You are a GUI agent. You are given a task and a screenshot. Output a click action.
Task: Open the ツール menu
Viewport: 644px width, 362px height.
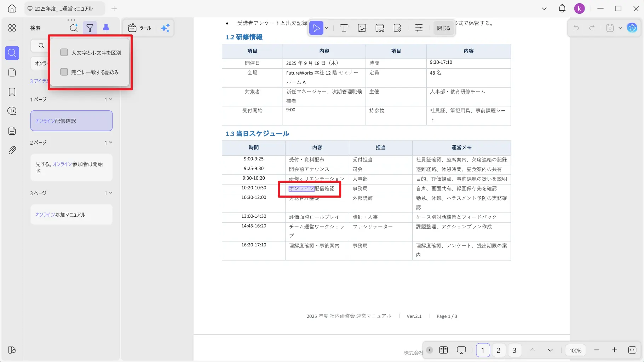point(140,28)
